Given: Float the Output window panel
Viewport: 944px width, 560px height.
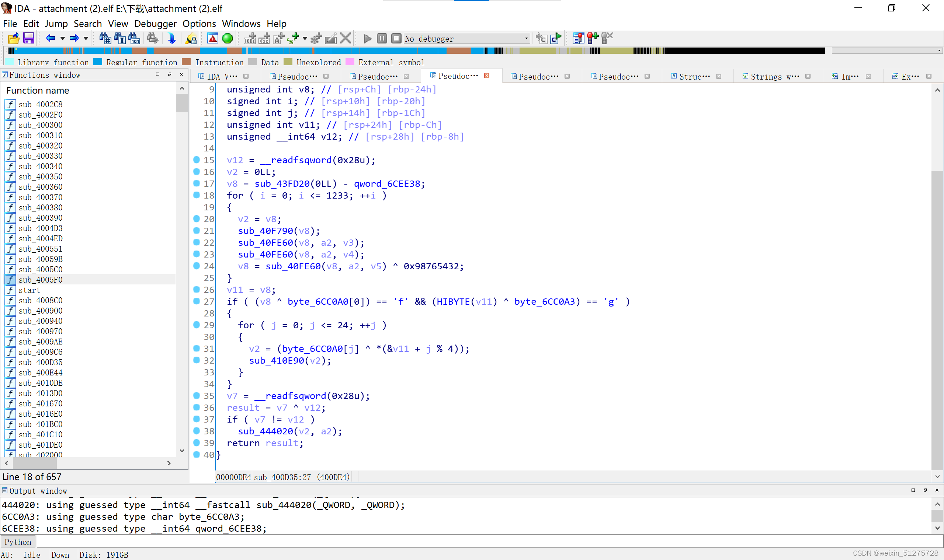Looking at the screenshot, I should pyautogui.click(x=925, y=490).
